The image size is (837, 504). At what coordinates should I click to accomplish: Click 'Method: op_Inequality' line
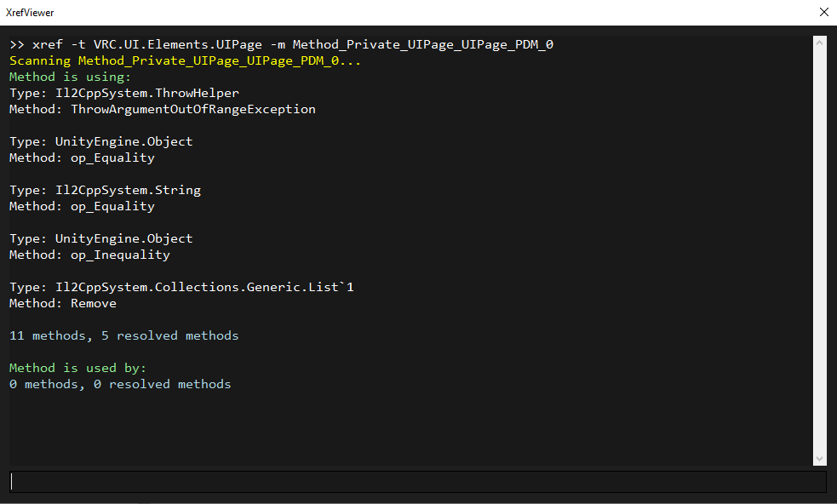pyautogui.click(x=89, y=255)
